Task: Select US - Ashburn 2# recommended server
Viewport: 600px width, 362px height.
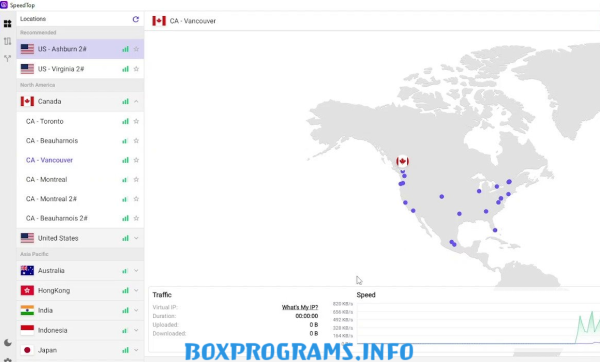Action: [x=80, y=49]
